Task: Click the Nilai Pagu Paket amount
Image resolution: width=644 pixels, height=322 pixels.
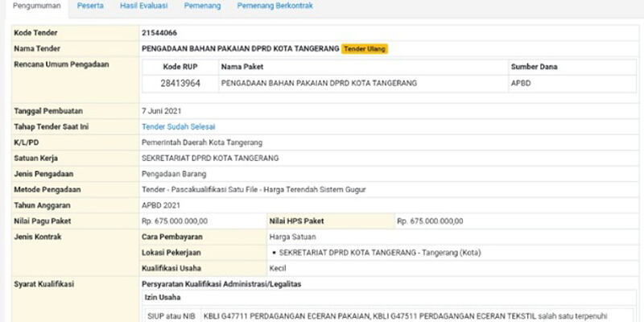Action: coord(175,221)
